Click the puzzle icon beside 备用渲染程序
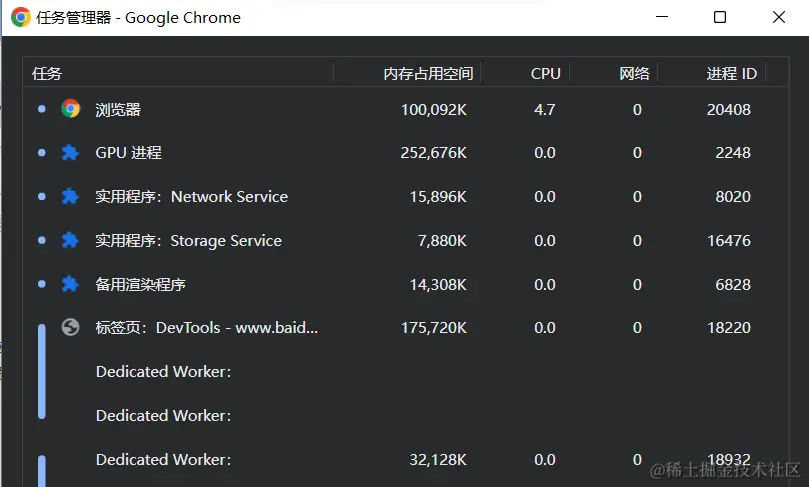The height and width of the screenshot is (487, 809). (x=70, y=285)
